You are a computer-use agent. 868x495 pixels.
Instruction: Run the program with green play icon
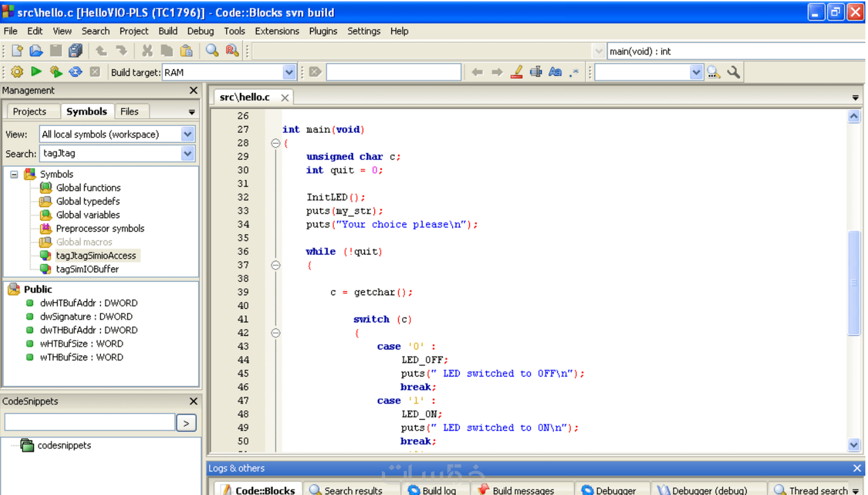(x=36, y=72)
